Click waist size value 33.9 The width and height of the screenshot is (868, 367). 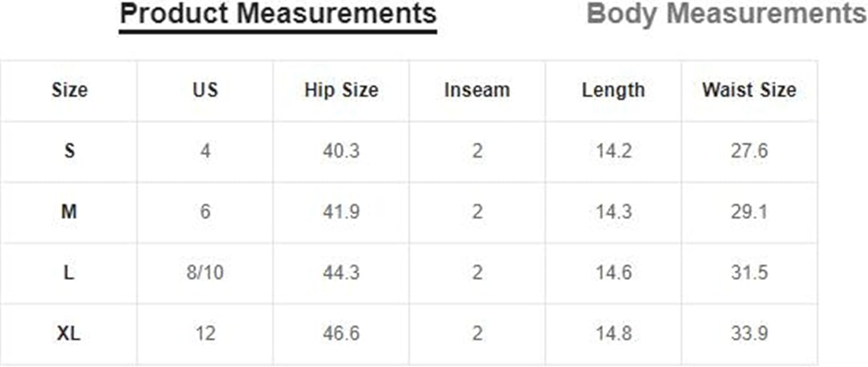pyautogui.click(x=749, y=333)
